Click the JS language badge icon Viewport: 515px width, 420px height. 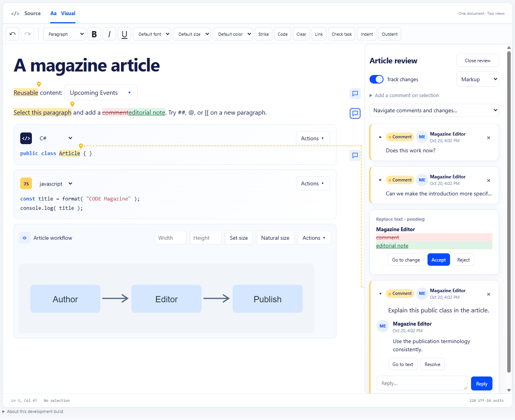point(26,184)
